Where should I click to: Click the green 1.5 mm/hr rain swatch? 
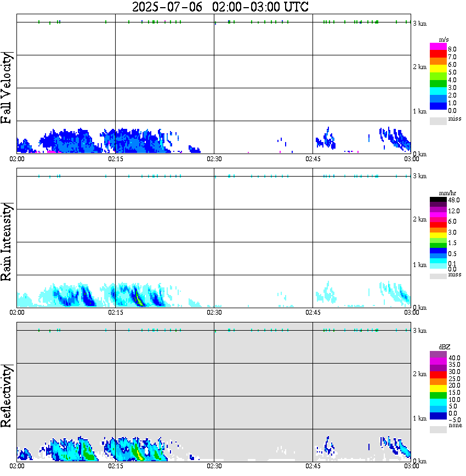point(438,245)
